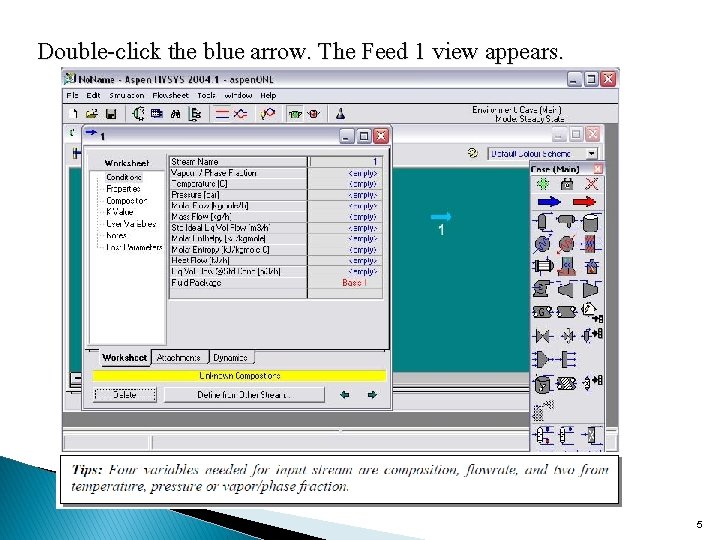Click the Pressure empty value cell
This screenshot has width=720, height=540.
(345, 195)
